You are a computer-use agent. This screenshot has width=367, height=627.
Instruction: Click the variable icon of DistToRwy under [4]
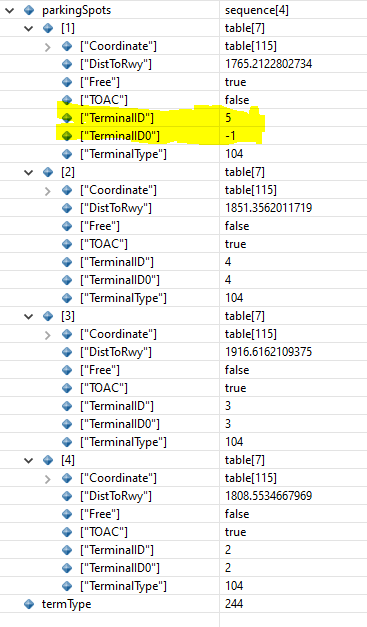tap(67, 496)
